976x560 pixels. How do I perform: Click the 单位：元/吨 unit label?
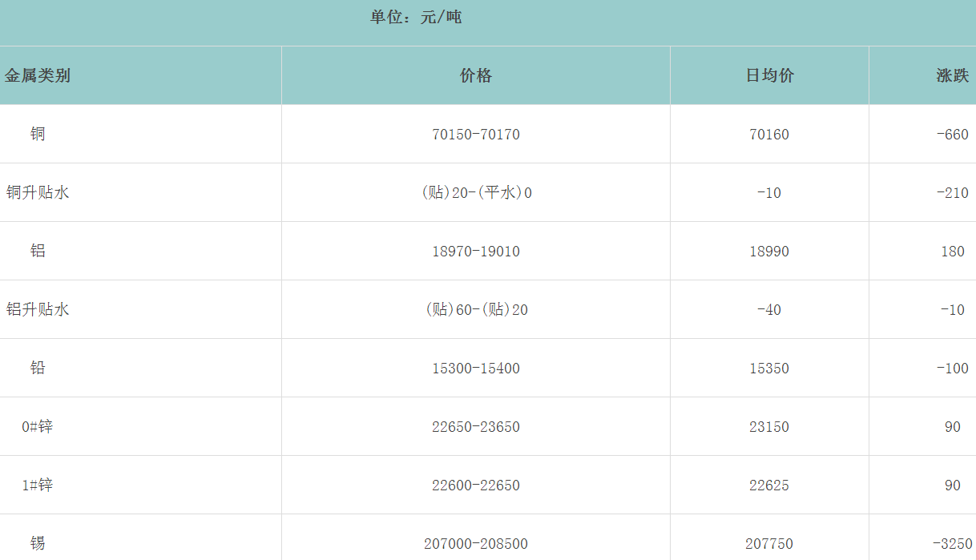(416, 18)
